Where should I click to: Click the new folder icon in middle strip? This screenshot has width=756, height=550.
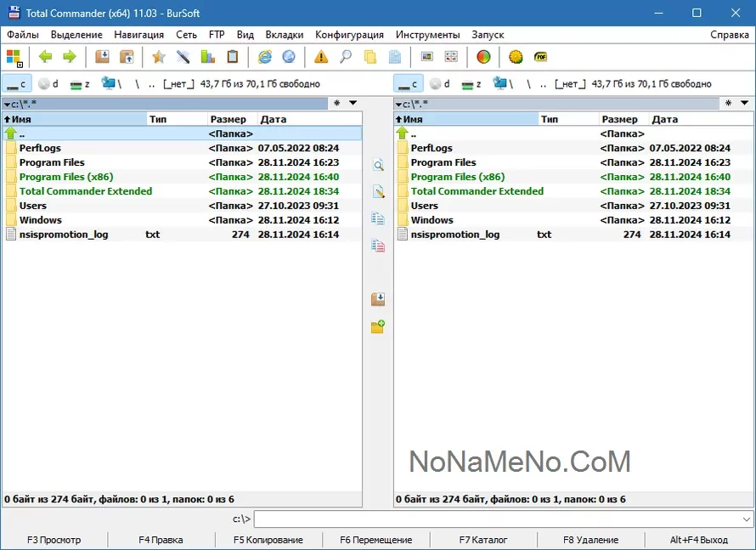[x=378, y=326]
